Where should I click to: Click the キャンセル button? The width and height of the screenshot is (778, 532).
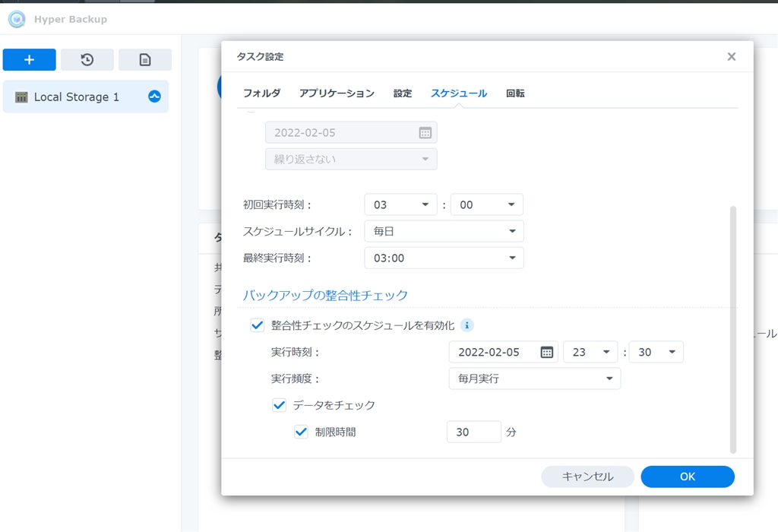[x=587, y=477]
